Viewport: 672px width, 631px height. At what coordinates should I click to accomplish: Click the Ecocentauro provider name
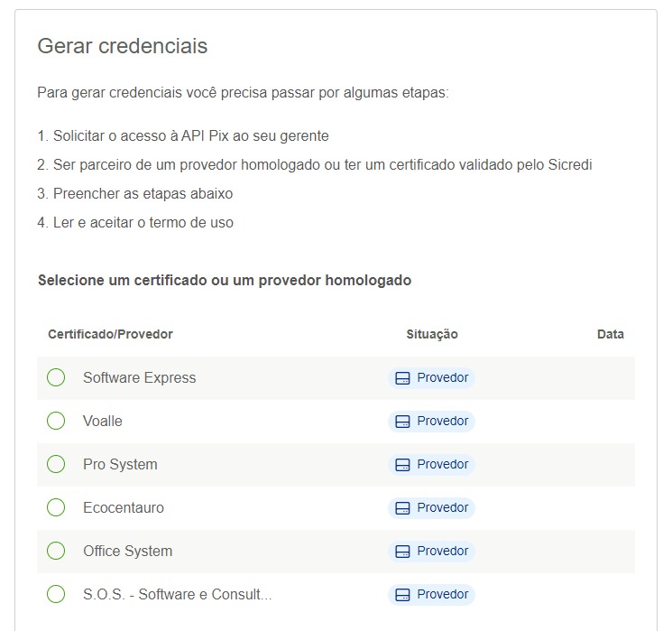point(124,508)
